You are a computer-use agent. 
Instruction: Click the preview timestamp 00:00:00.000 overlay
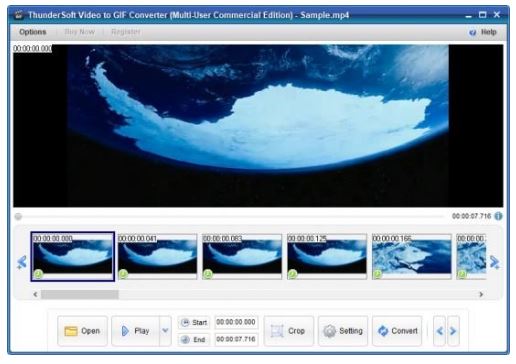tap(33, 49)
